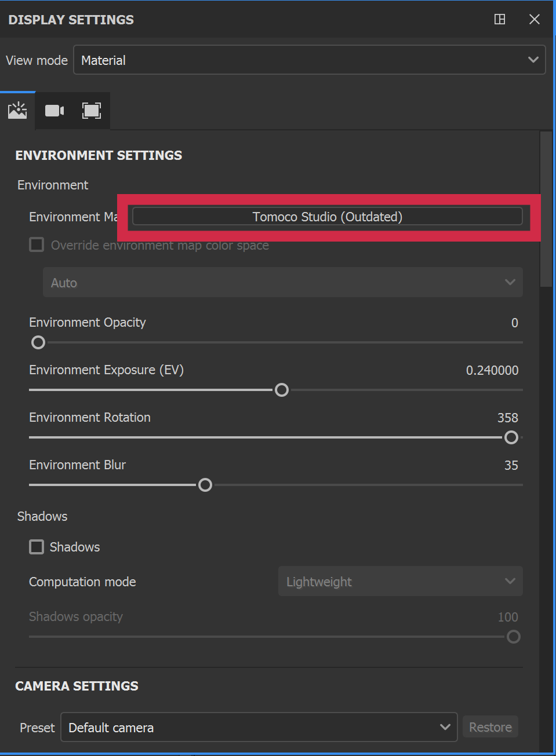Click the Environment Opacity slider handle
This screenshot has width=556, height=756.
pyautogui.click(x=38, y=342)
